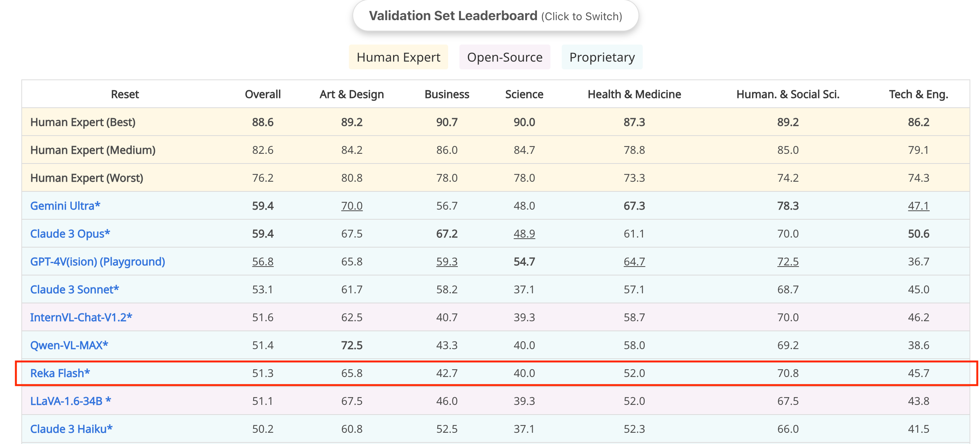Click Gemini Ultra's Tech & Eng. score 47.1
The width and height of the screenshot is (980, 444).
[x=918, y=206]
